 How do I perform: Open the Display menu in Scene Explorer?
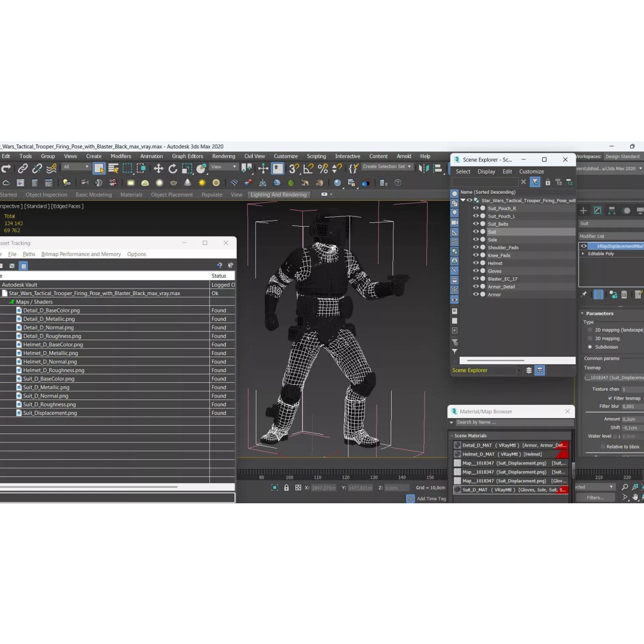coord(487,172)
